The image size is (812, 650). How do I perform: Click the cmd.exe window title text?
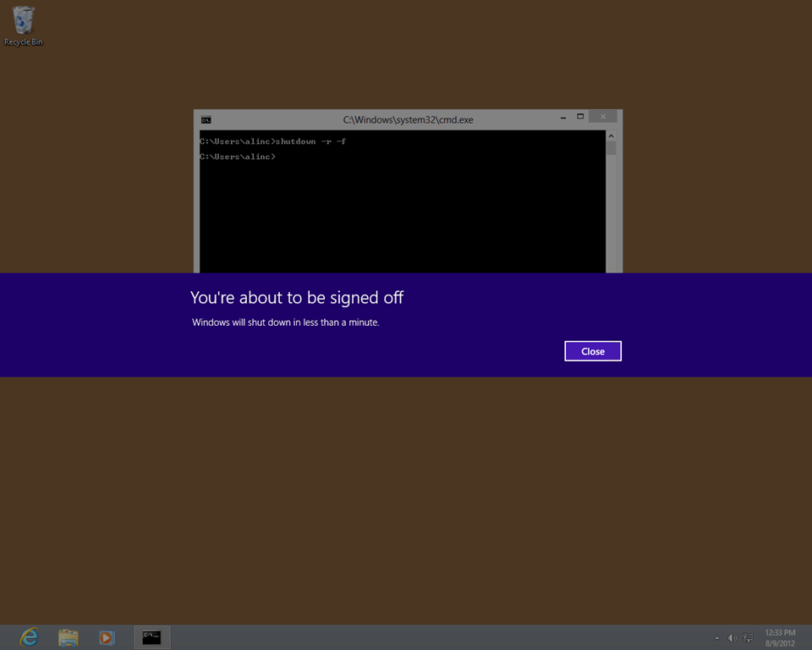tap(408, 119)
